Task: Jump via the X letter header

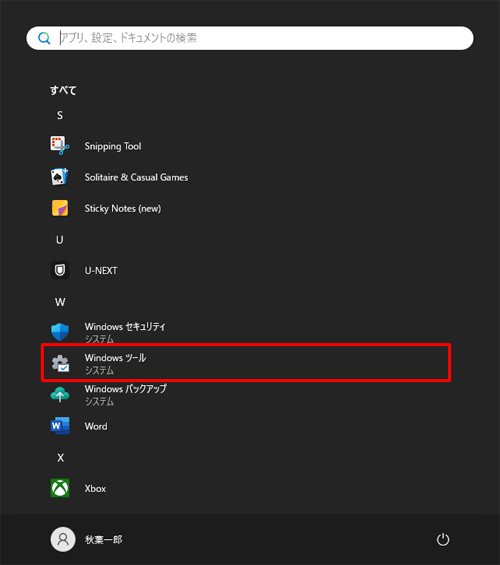Action: click(x=61, y=458)
